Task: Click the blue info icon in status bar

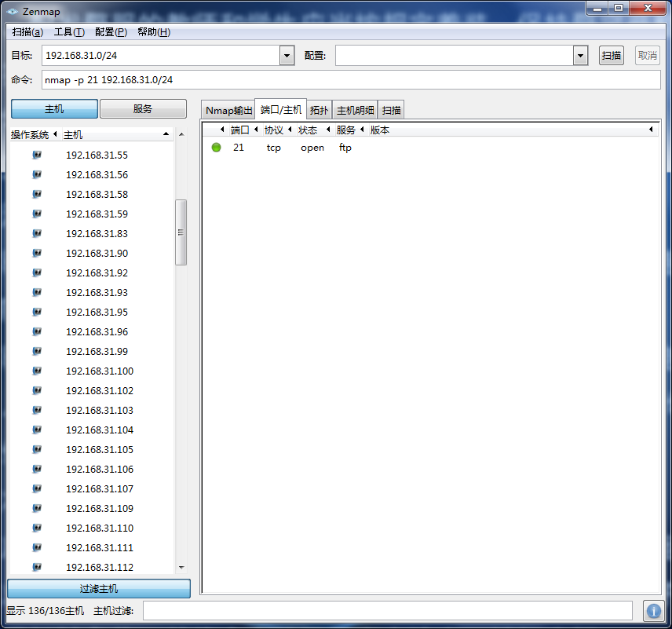Action: tap(654, 611)
